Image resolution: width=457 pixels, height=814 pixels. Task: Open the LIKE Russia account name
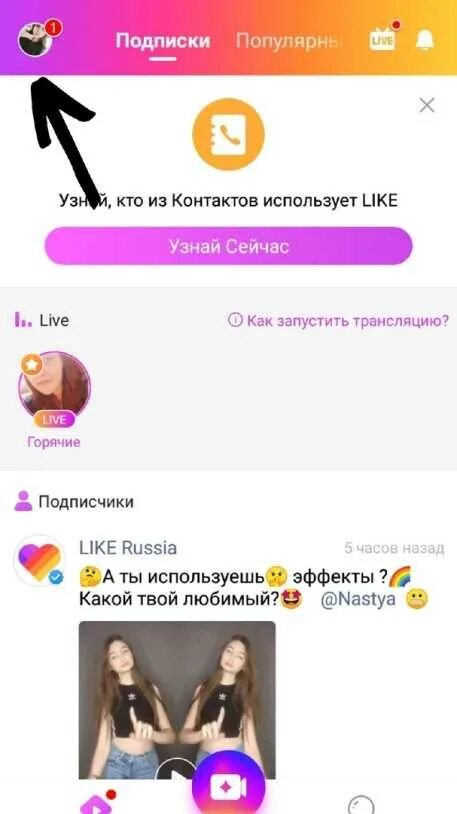(128, 548)
